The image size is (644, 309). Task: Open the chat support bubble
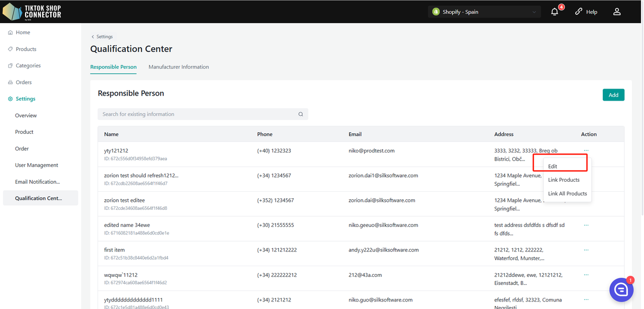[621, 289]
